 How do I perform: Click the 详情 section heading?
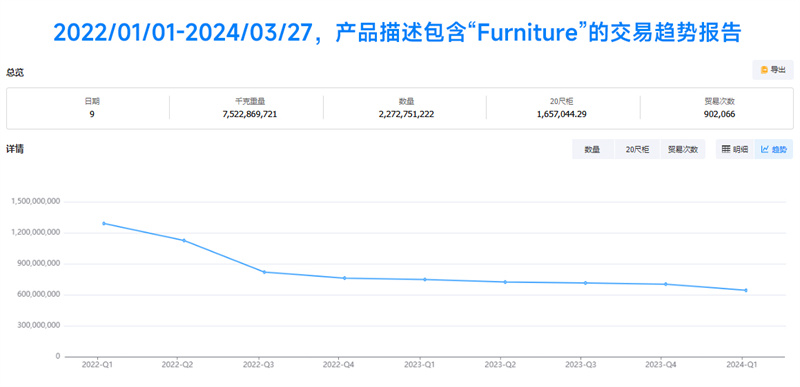tap(15, 149)
